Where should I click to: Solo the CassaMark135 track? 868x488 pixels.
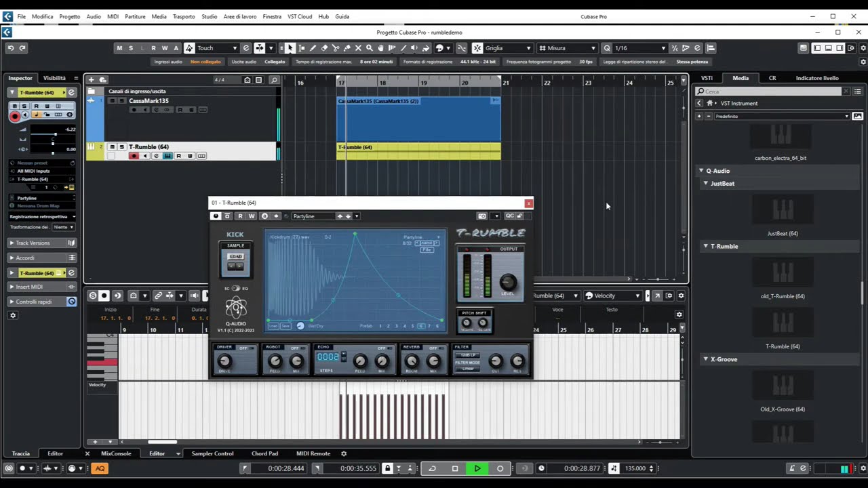click(121, 101)
